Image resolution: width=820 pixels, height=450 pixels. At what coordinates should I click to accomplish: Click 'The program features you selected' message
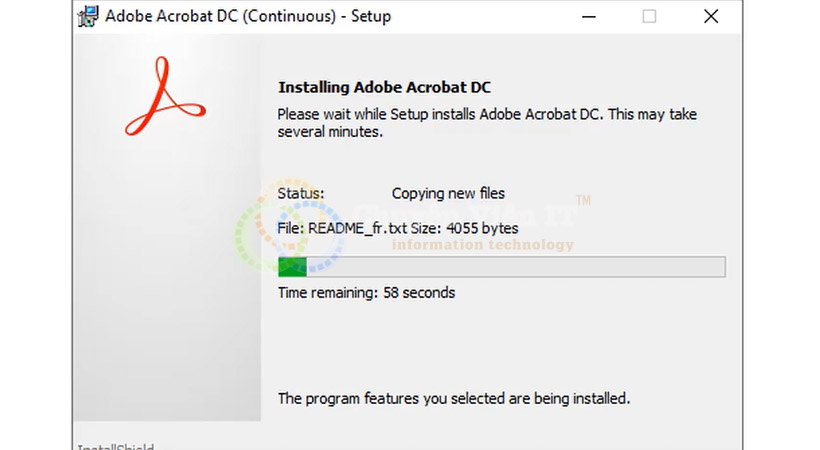coord(454,399)
